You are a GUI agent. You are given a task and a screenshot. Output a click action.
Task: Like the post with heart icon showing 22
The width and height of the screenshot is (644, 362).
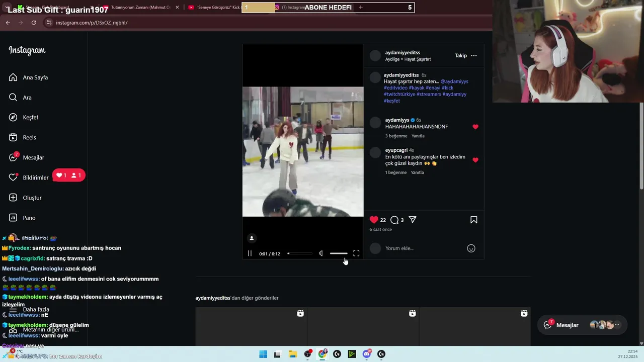tap(374, 220)
